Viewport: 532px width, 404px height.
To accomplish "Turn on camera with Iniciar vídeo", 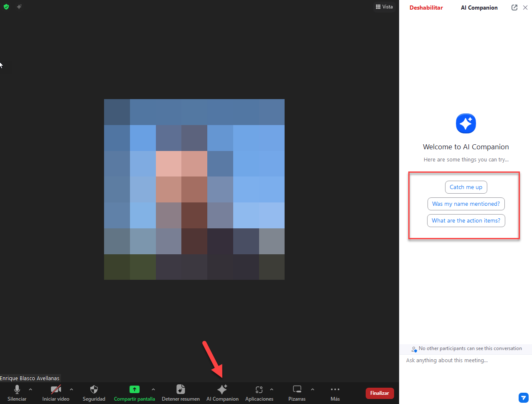I will click(56, 390).
